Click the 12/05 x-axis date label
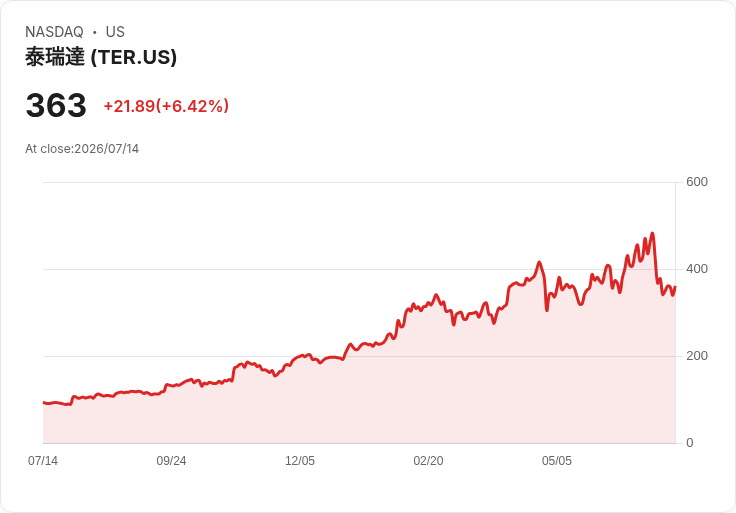Viewport: 736px width, 513px height. (300, 461)
